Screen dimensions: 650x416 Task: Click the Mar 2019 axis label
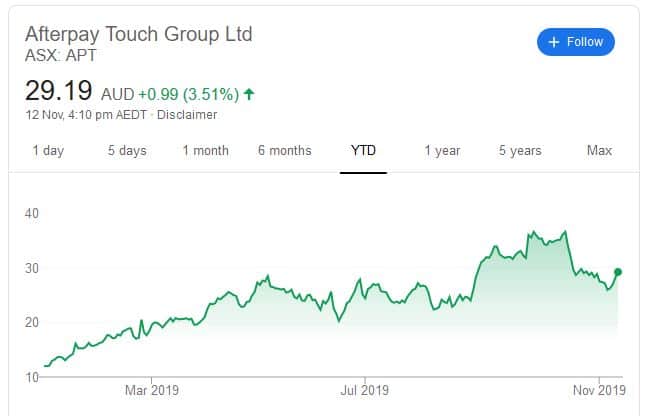(x=151, y=389)
